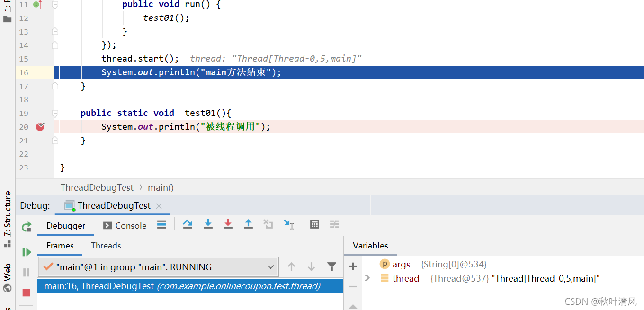The image size is (644, 310).
Task: Click the thread.start() code line
Action: 140,59
